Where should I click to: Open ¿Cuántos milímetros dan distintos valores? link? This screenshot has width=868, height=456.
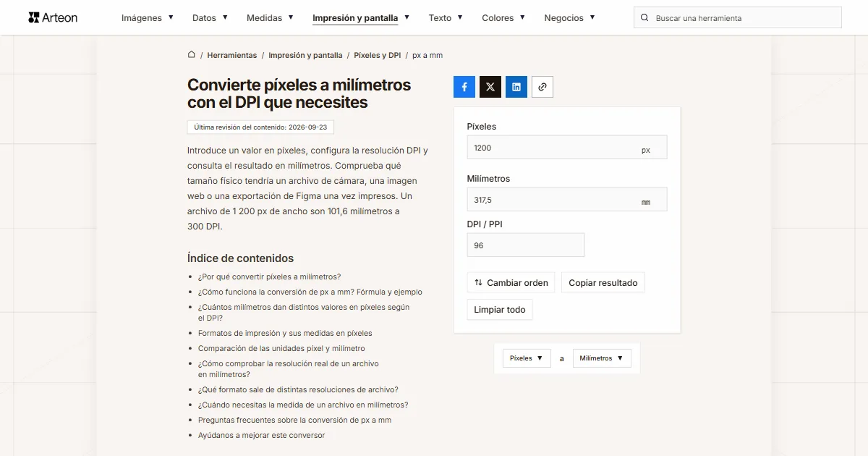point(304,312)
